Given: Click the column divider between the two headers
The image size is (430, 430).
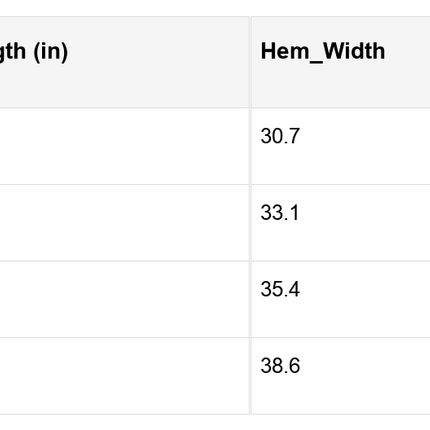Looking at the screenshot, I should [x=250, y=62].
